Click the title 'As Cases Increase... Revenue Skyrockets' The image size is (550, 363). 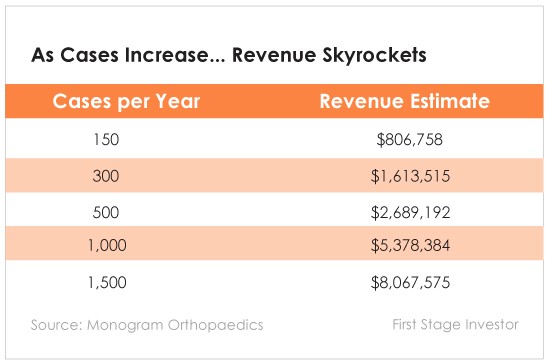[x=229, y=55]
